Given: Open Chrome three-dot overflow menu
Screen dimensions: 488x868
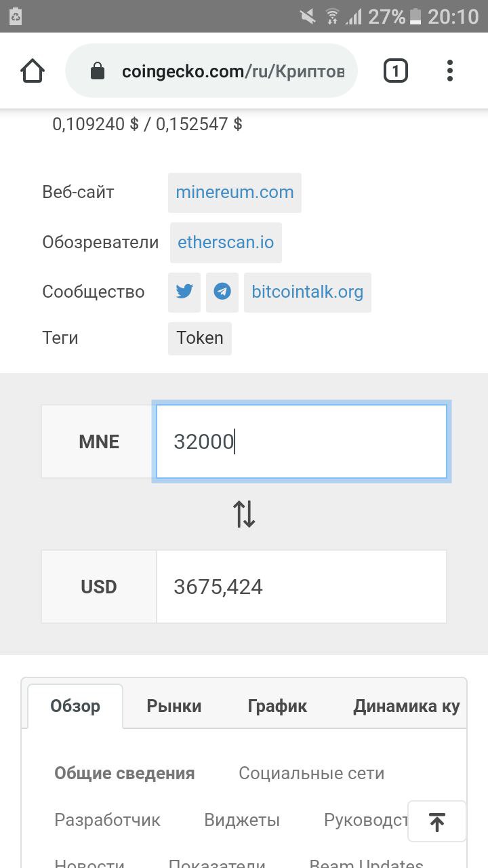Looking at the screenshot, I should 449,71.
